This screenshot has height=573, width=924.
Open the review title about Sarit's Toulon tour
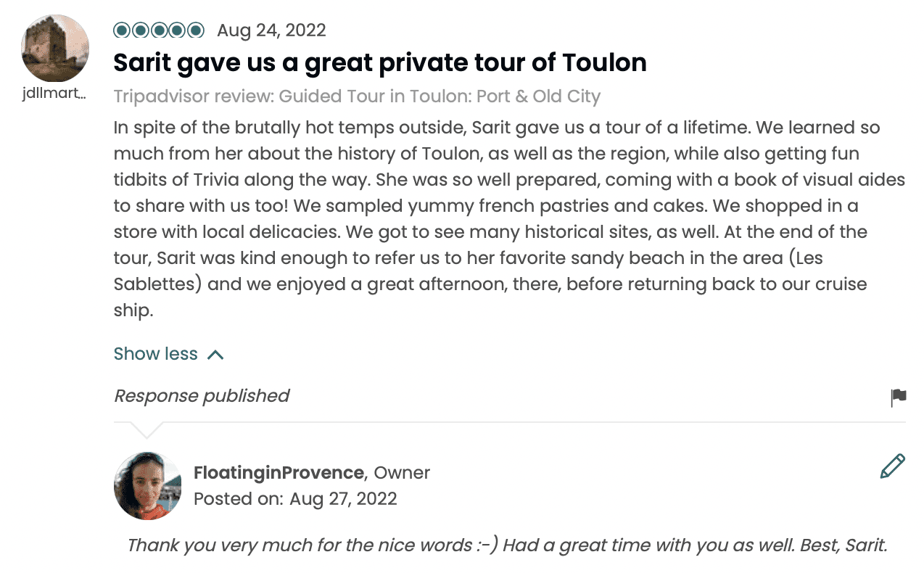pyautogui.click(x=380, y=63)
